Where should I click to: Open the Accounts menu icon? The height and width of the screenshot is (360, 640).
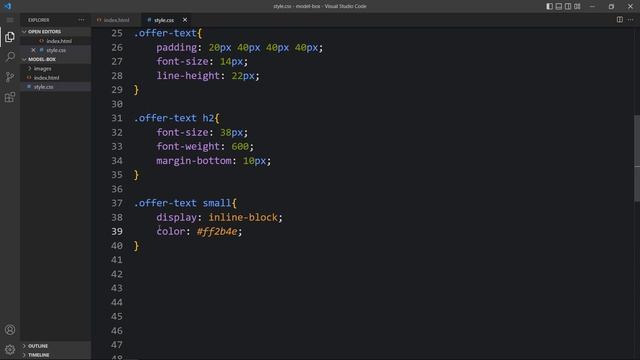[10, 330]
